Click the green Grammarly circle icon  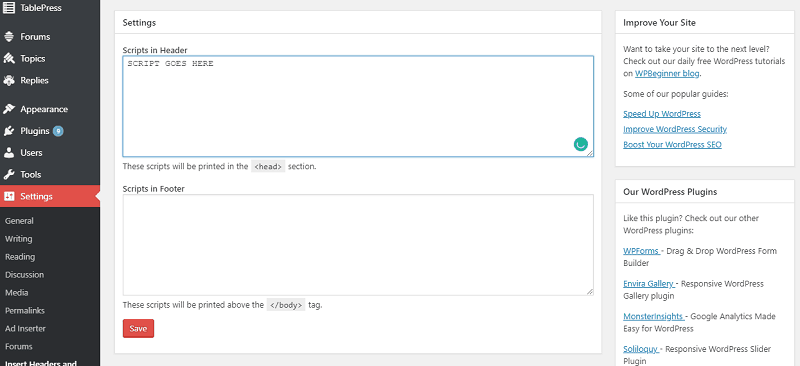[581, 144]
